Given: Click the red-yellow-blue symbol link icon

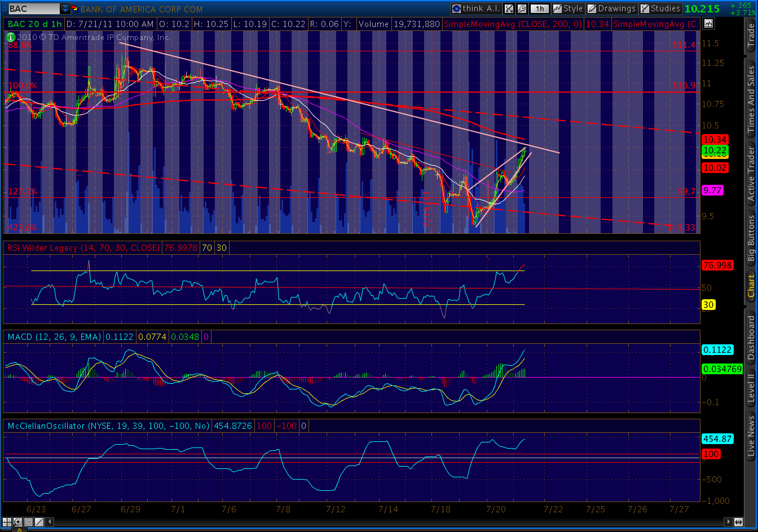Looking at the screenshot, I should [x=75, y=9].
